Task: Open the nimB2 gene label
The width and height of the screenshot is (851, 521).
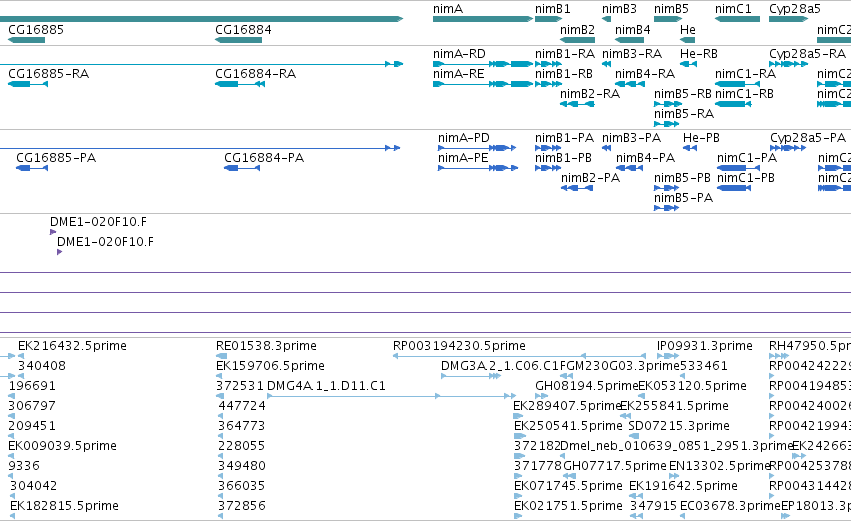Action: (x=577, y=30)
